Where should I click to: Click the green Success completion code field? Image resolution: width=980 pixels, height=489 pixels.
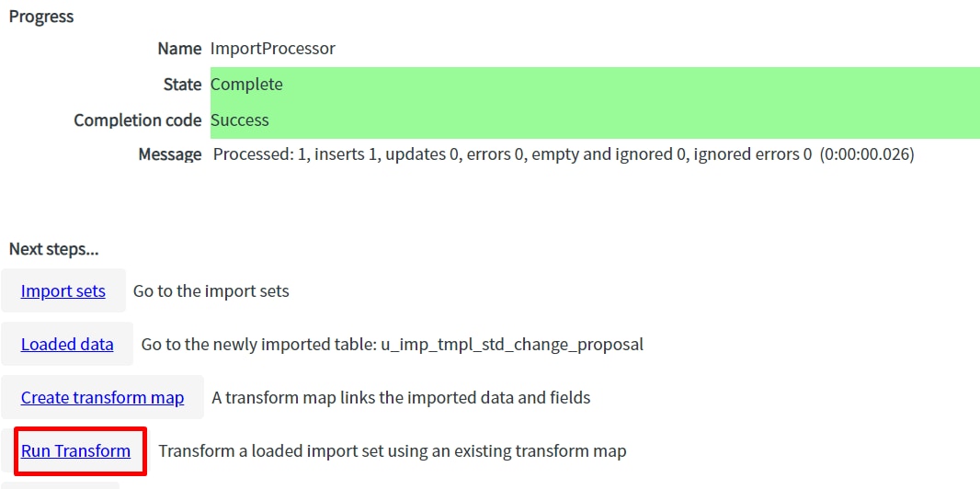pyautogui.click(x=595, y=119)
